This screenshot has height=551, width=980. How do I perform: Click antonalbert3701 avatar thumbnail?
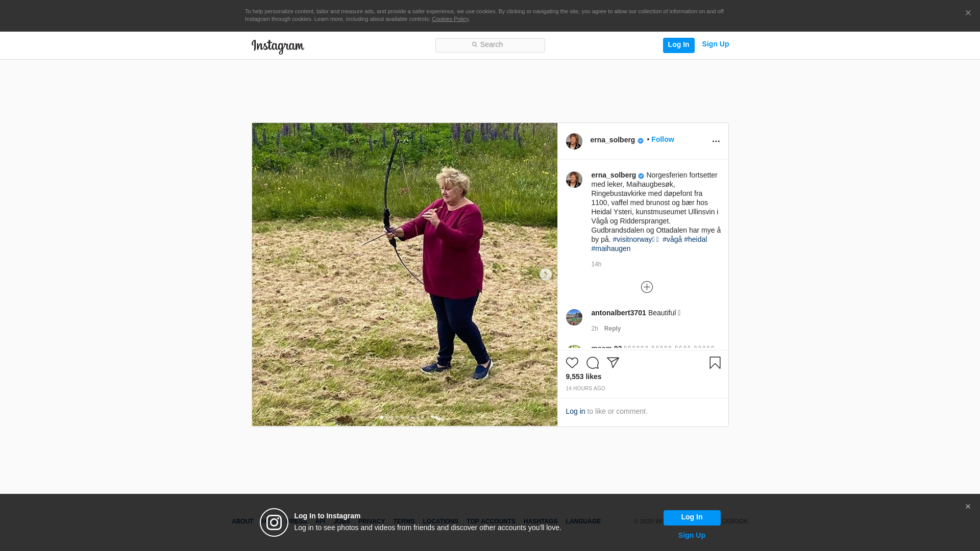pyautogui.click(x=574, y=317)
